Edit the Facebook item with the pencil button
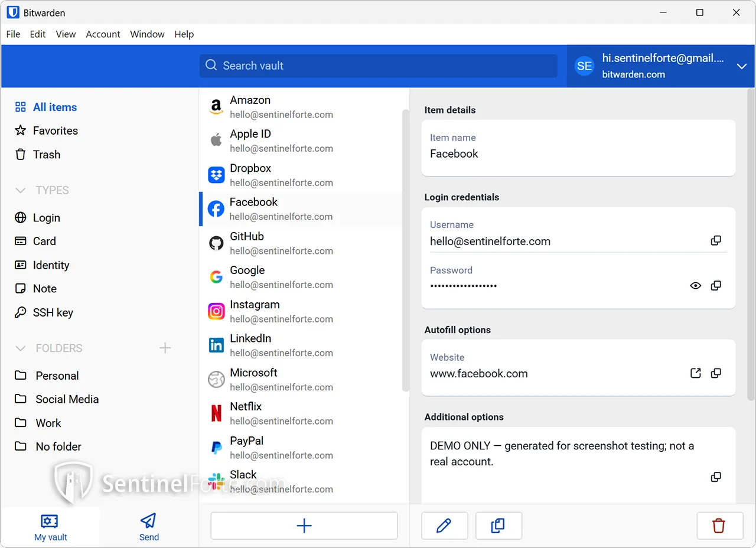 [444, 526]
